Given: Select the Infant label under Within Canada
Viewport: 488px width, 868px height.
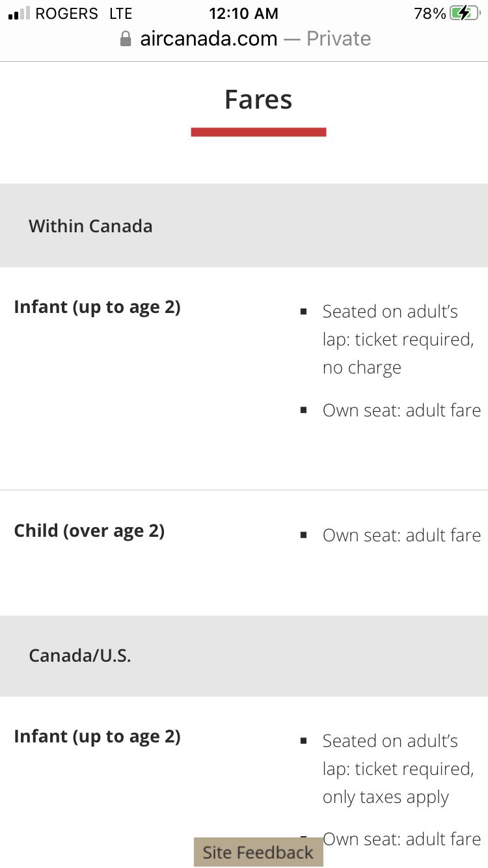Looking at the screenshot, I should [x=97, y=306].
